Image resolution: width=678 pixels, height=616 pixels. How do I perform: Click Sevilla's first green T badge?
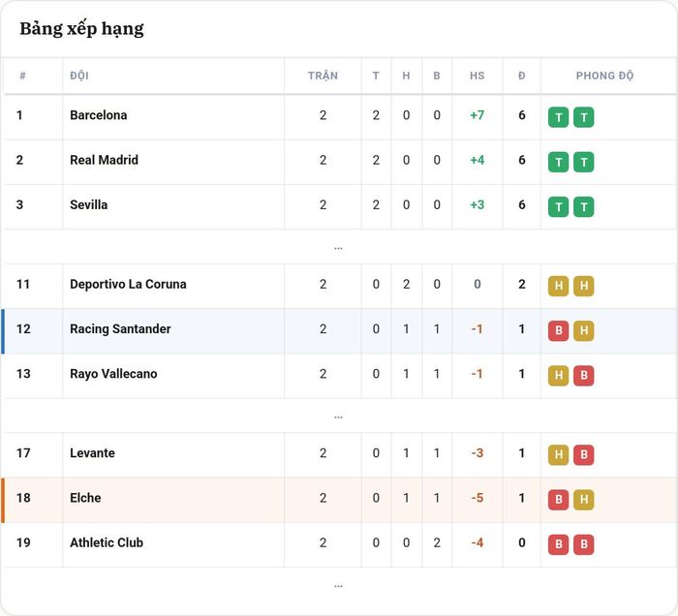pyautogui.click(x=558, y=206)
